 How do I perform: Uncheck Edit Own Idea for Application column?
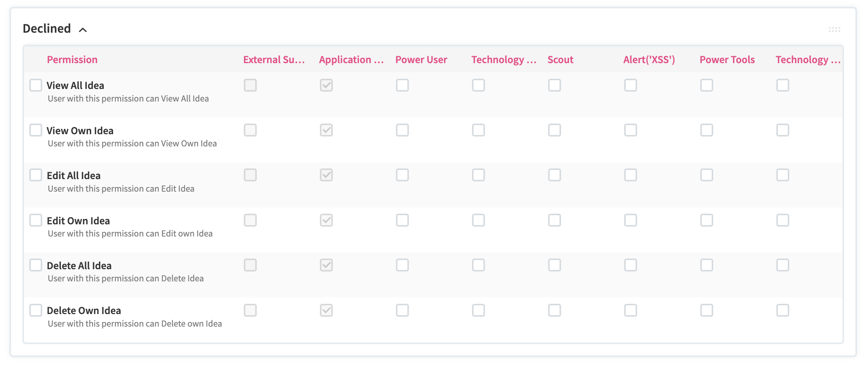pyautogui.click(x=326, y=220)
